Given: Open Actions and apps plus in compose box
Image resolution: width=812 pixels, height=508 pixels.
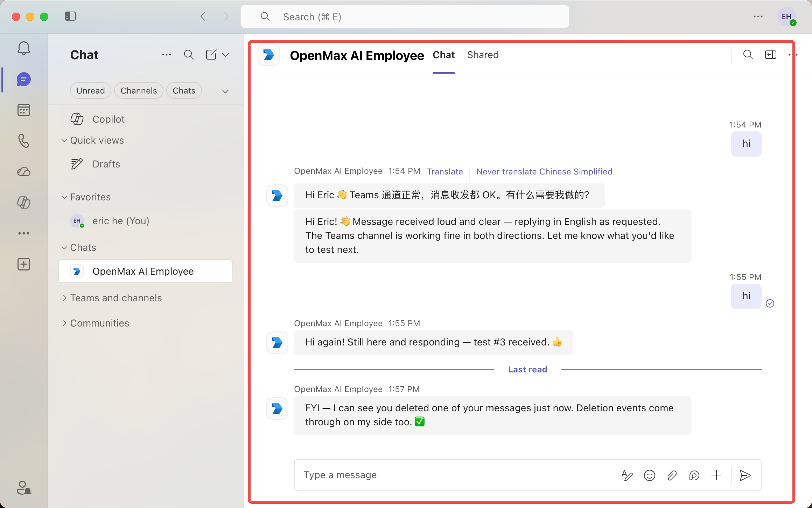Looking at the screenshot, I should 716,475.
